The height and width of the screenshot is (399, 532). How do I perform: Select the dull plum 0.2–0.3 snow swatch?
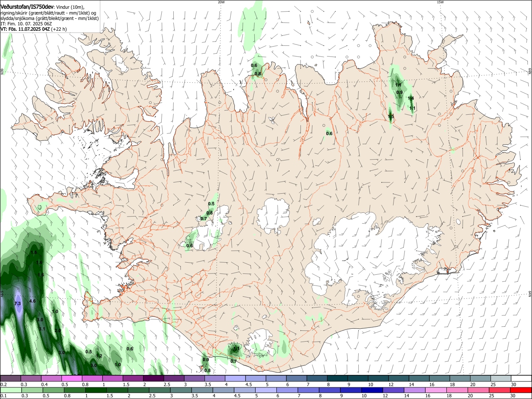(x=10, y=378)
